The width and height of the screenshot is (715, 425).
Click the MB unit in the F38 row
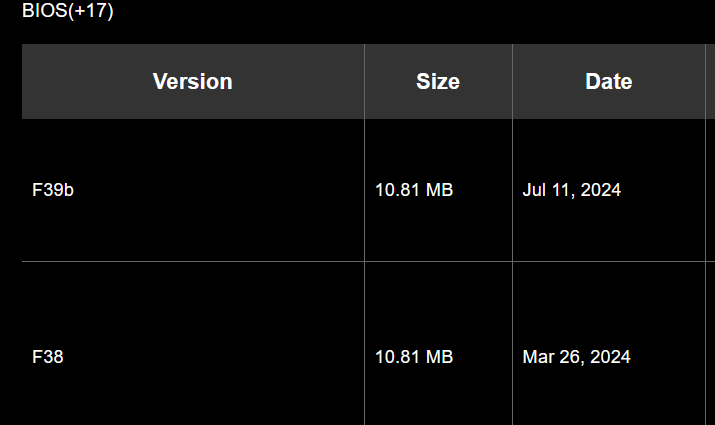tap(440, 356)
